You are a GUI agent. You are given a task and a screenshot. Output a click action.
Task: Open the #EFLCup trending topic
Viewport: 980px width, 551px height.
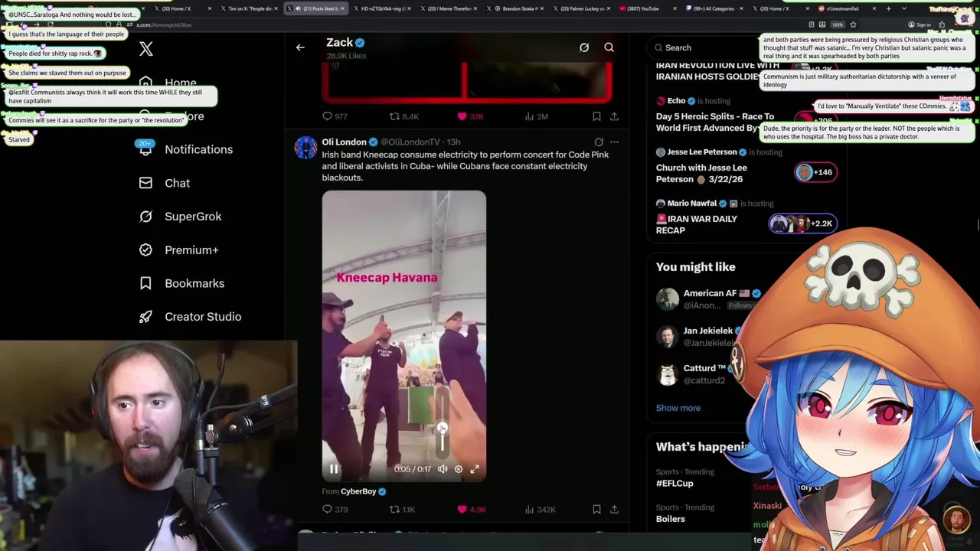pos(675,483)
